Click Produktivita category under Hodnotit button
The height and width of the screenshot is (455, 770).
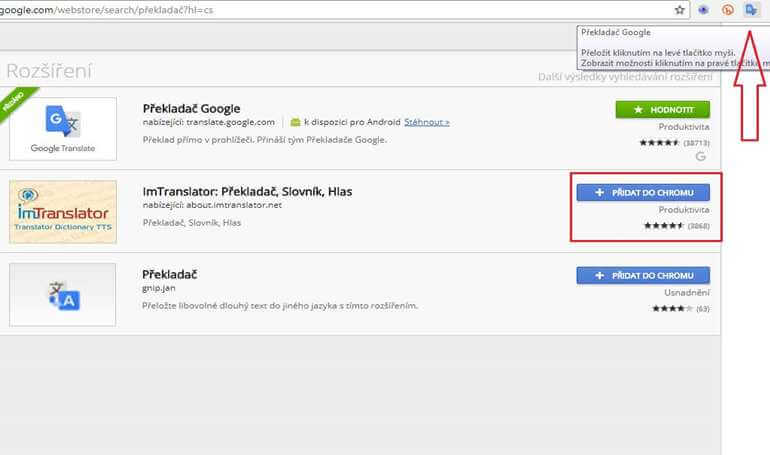684,127
